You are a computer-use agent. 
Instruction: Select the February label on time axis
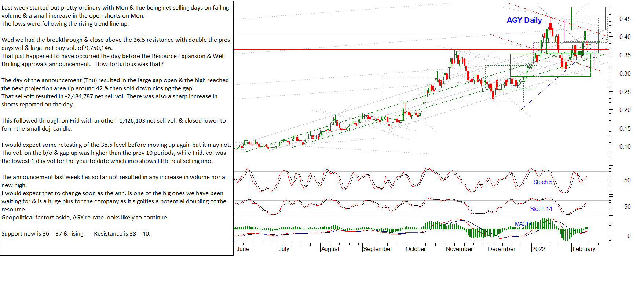coord(584,249)
